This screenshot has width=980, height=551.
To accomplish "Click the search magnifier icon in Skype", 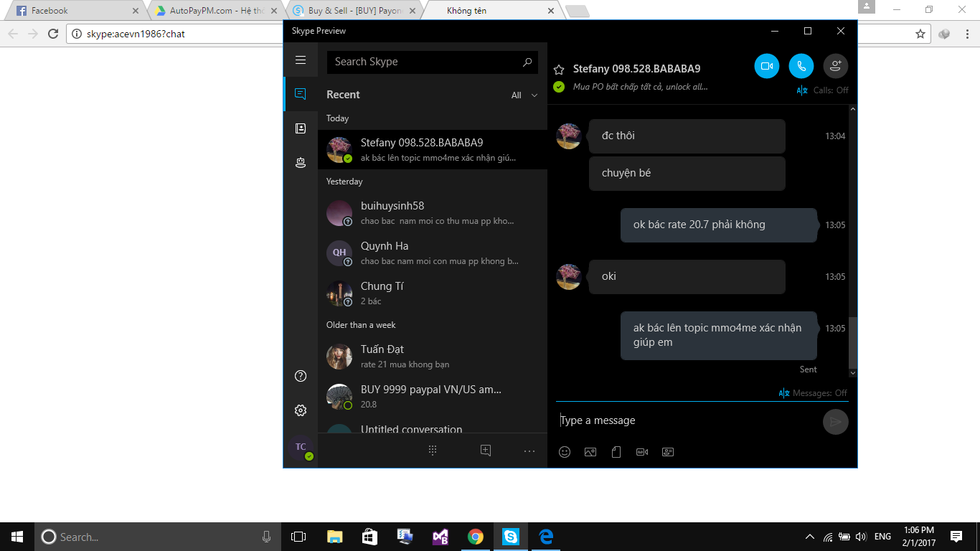I will click(527, 62).
